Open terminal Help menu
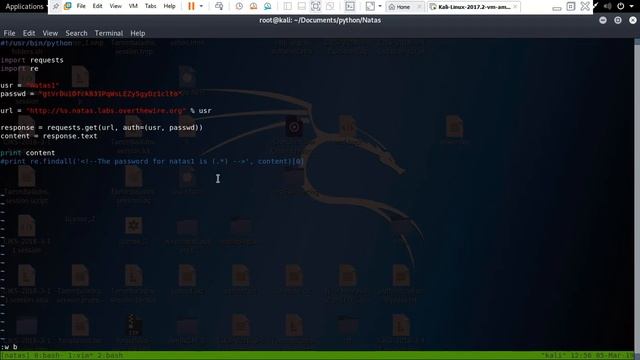The height and width of the screenshot is (360, 640). (138, 33)
